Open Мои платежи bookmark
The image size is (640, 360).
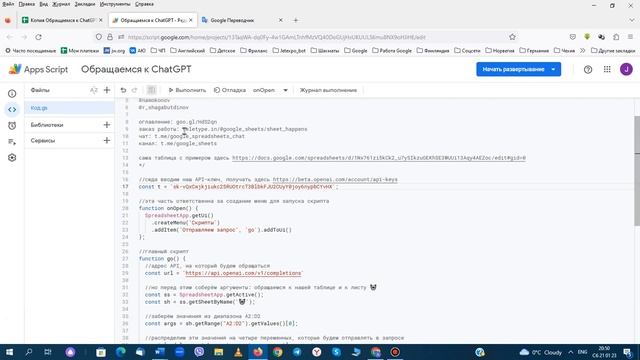(80, 51)
